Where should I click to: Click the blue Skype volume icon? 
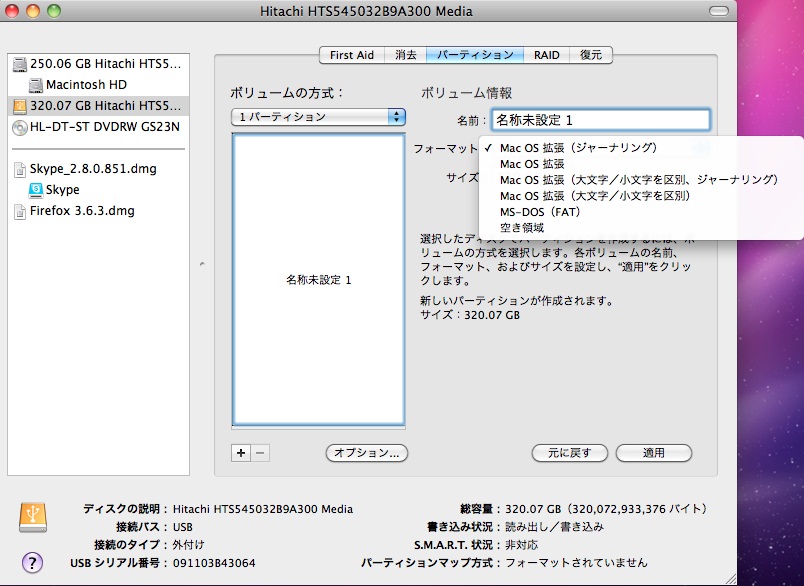coord(36,190)
